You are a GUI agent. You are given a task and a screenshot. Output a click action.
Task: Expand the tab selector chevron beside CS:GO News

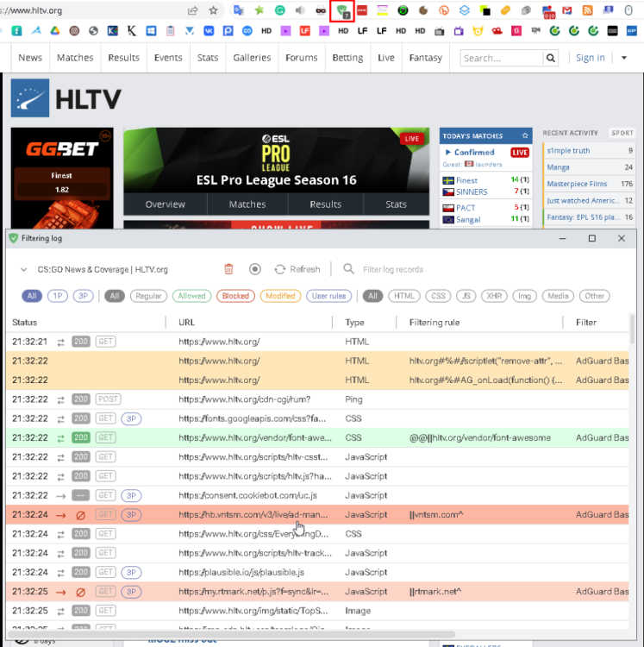tap(23, 269)
